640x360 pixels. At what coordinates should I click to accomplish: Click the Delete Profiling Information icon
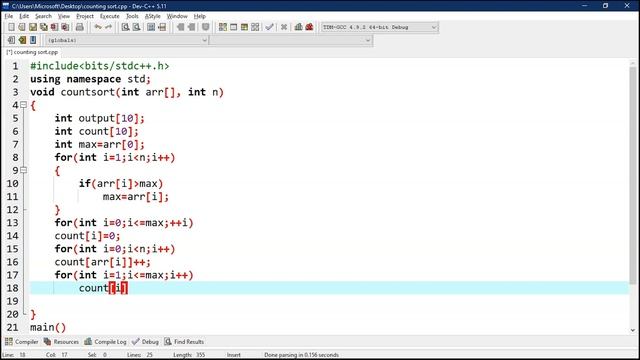(x=309, y=27)
